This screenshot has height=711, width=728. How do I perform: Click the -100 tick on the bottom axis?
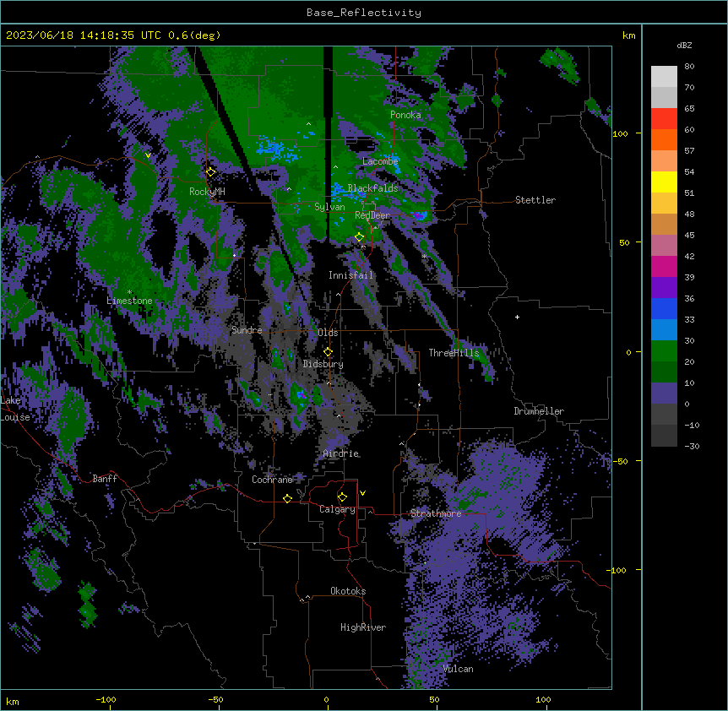pos(106,699)
